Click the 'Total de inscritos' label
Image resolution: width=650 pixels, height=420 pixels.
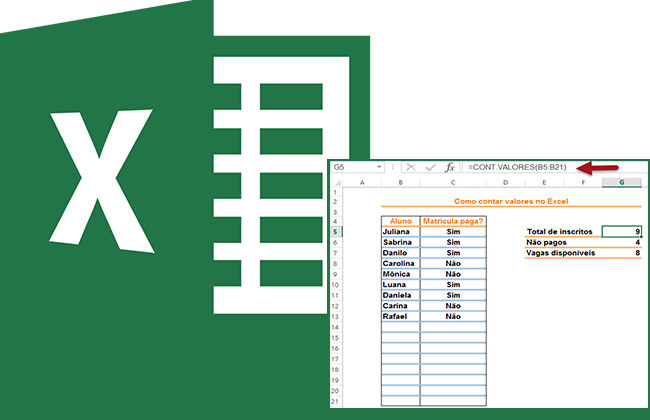coord(560,232)
